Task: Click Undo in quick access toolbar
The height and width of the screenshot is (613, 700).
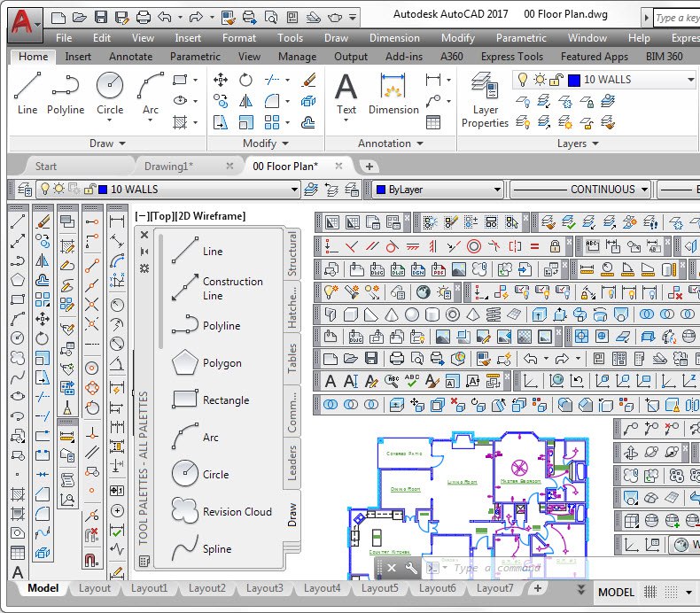Action: [165, 18]
